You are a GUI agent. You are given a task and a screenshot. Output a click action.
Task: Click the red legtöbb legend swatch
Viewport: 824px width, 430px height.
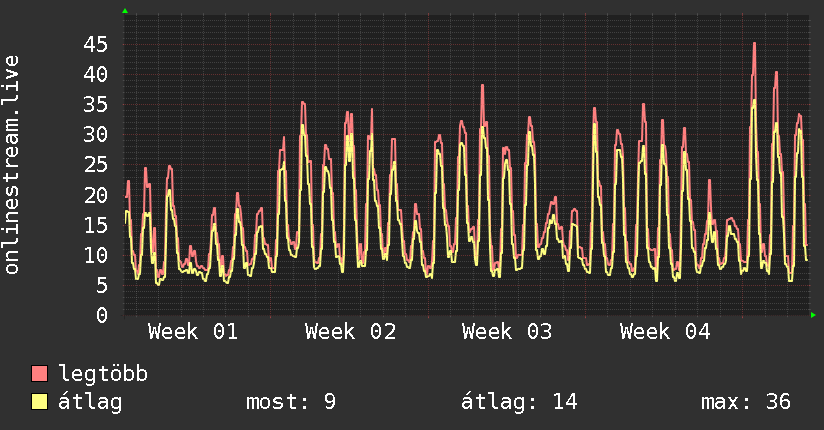[39, 374]
